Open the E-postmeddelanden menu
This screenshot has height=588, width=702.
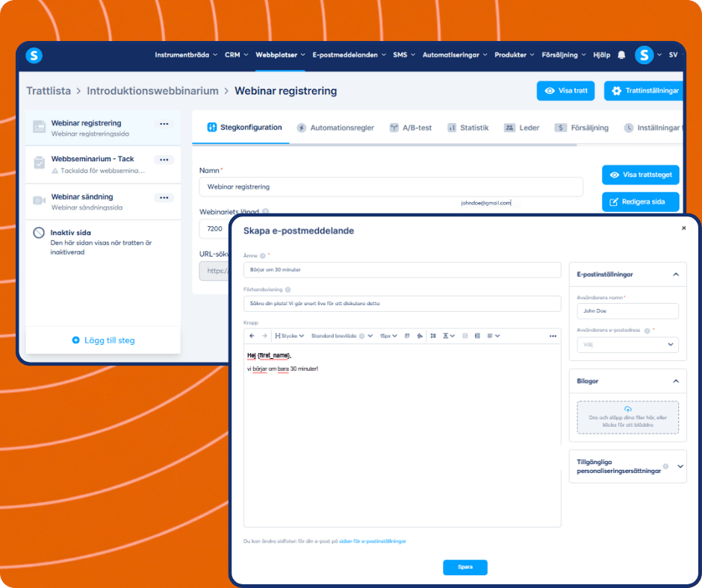349,54
